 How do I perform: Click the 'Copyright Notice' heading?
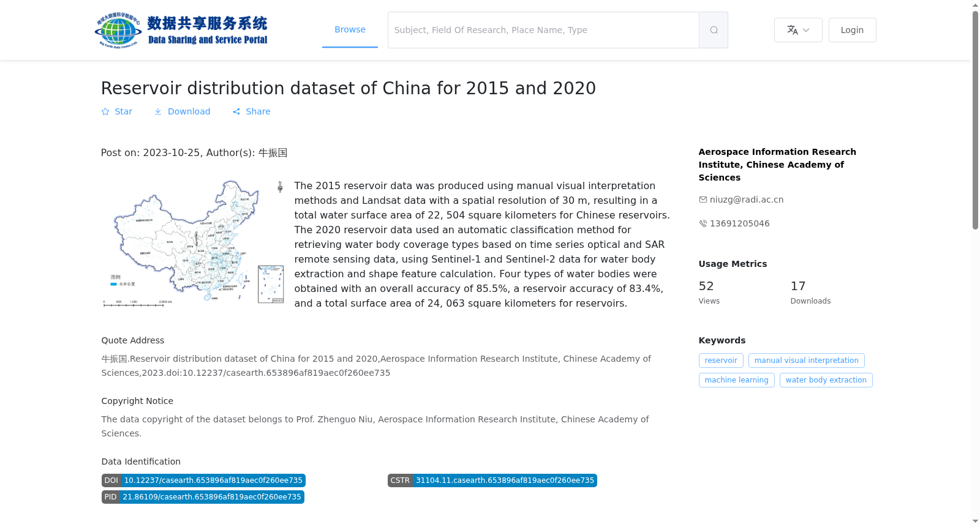(137, 401)
